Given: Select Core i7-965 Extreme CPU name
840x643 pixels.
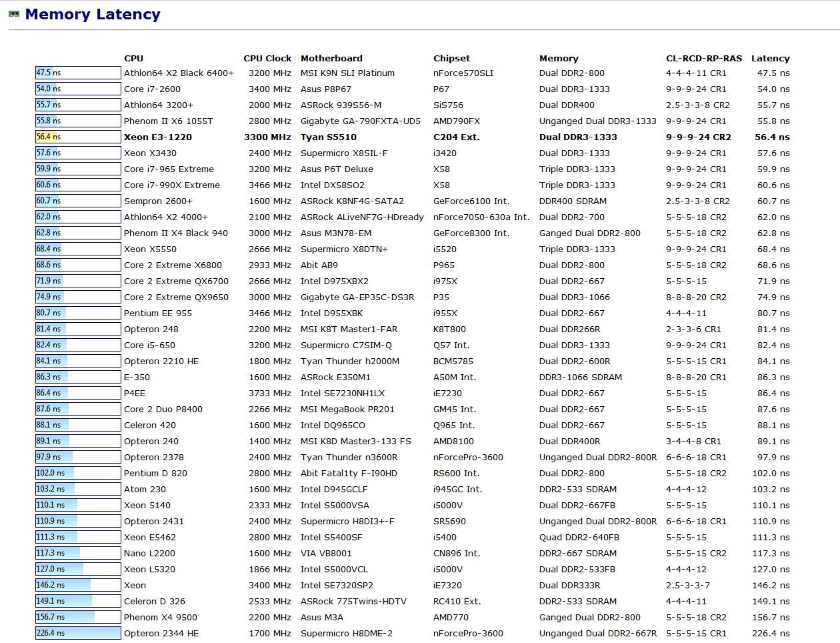Looking at the screenshot, I should 169,169.
